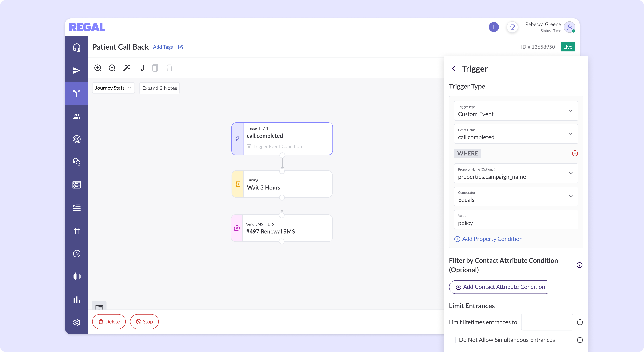Select the #497 Renewal SMS node

point(282,228)
